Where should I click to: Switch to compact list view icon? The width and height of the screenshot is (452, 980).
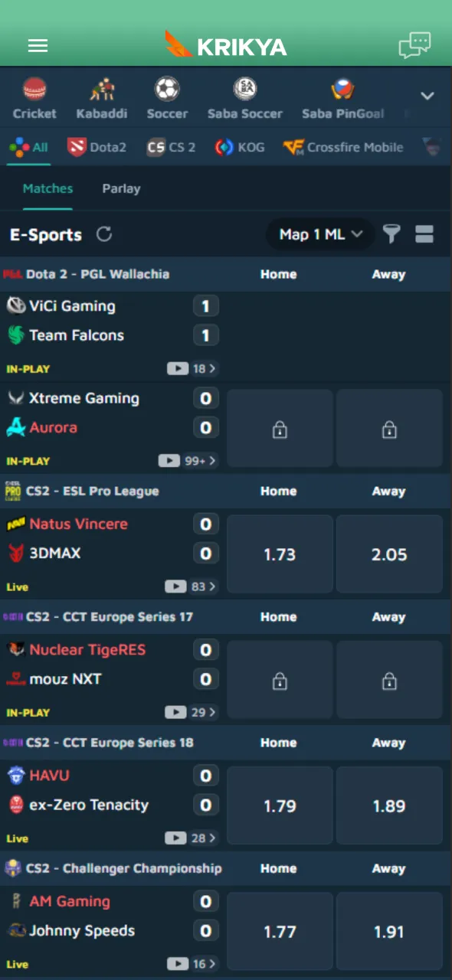click(x=424, y=234)
